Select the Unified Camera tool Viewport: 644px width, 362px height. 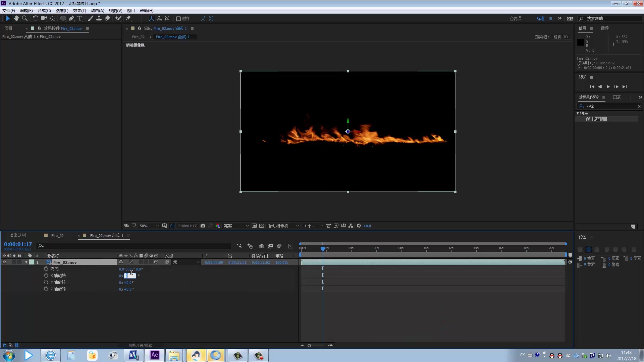[x=44, y=18]
